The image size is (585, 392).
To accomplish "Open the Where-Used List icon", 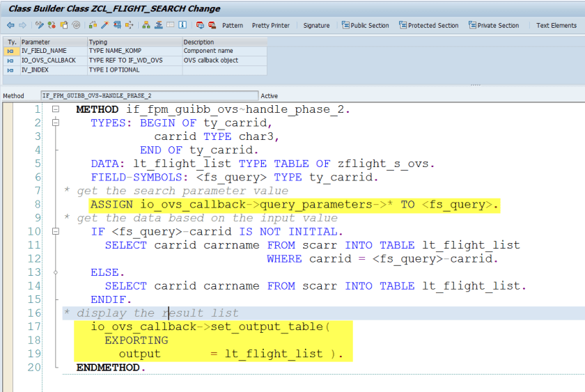I will (x=129, y=25).
